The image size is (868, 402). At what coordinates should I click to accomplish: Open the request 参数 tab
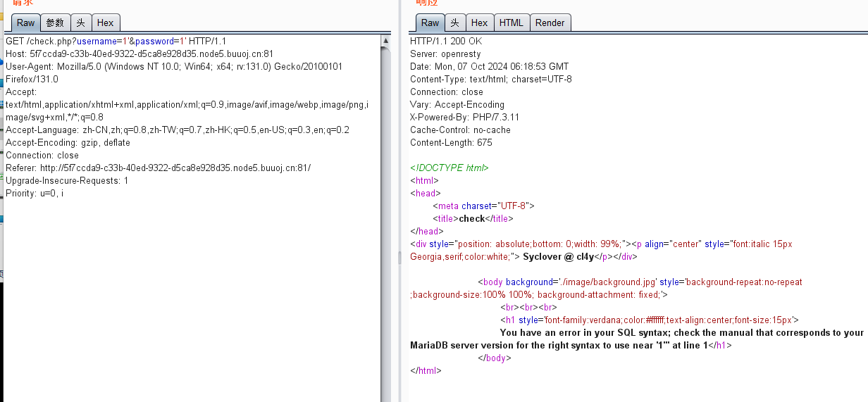[55, 23]
